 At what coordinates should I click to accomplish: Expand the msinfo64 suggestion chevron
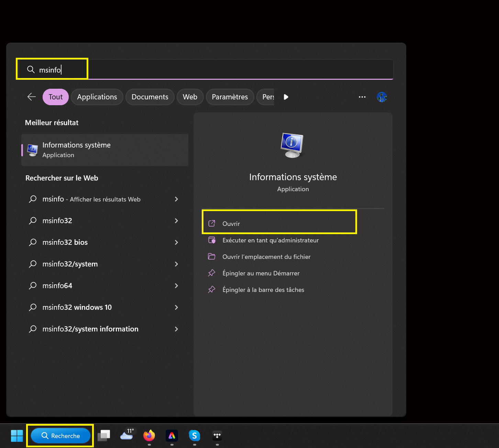point(176,286)
